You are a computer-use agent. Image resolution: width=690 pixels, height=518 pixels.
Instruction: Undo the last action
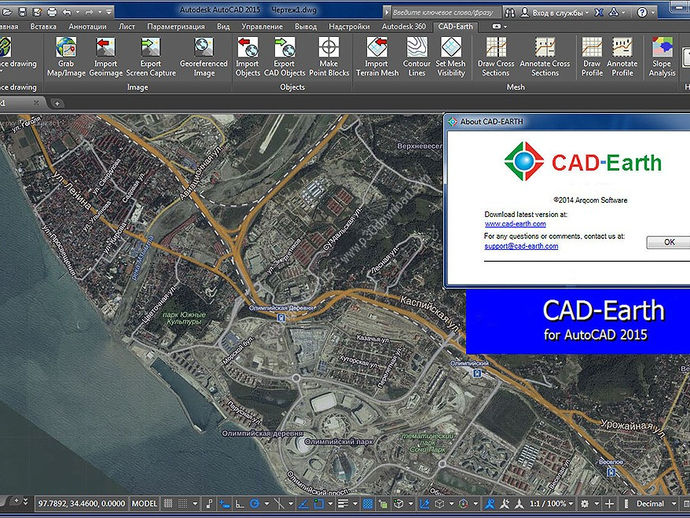coord(66,11)
